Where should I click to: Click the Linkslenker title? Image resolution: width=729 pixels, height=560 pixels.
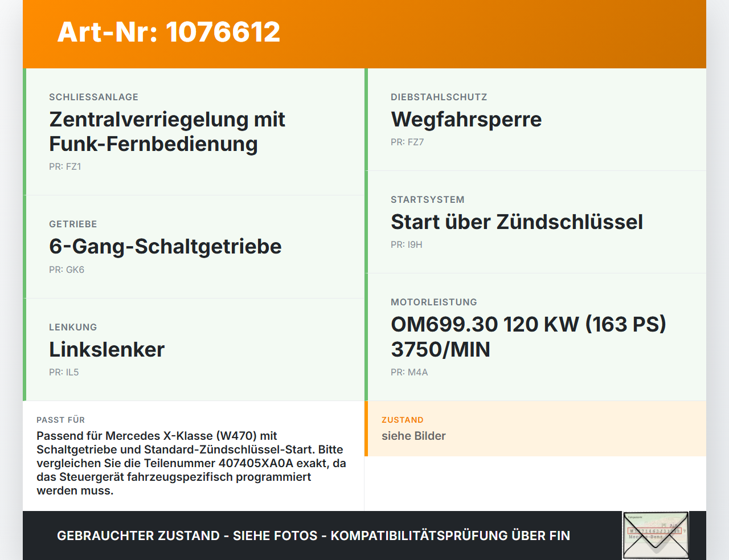[x=107, y=349]
